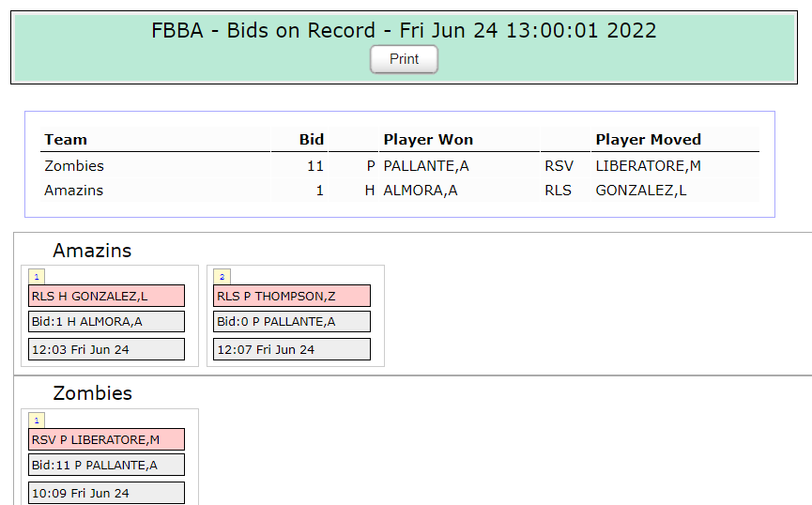Click Bid:1 H ALMORA,A field
The width and height of the screenshot is (812, 505).
(106, 322)
